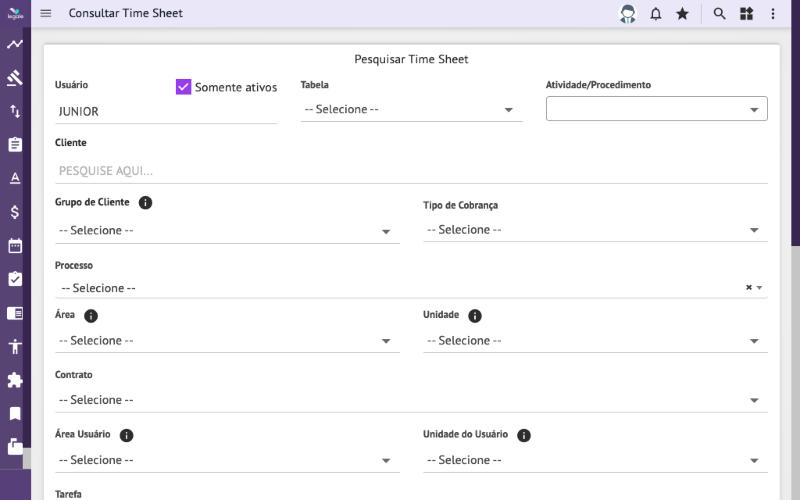Screen dimensions: 800x500
Task: Open the Tipo de Cobrança dropdown
Action: pyautogui.click(x=595, y=230)
